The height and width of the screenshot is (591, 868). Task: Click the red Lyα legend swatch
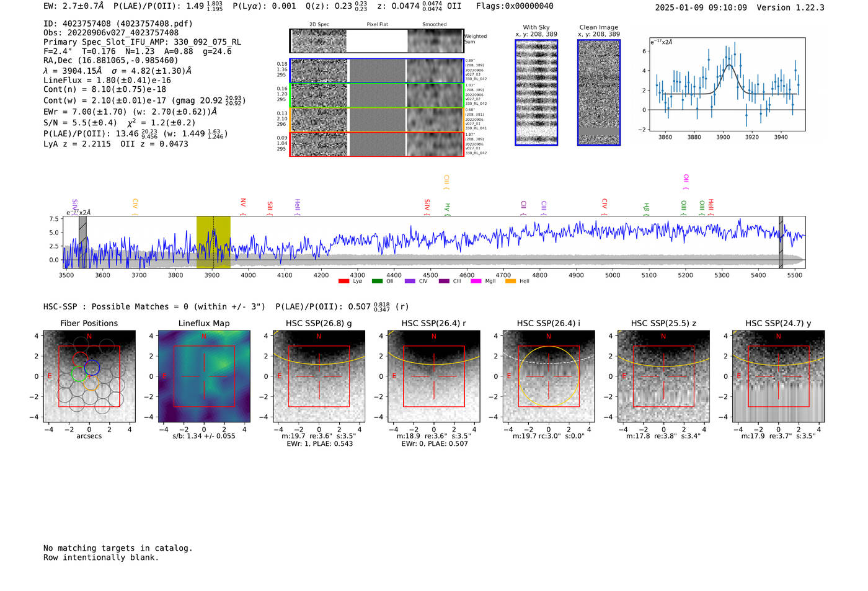pos(343,282)
